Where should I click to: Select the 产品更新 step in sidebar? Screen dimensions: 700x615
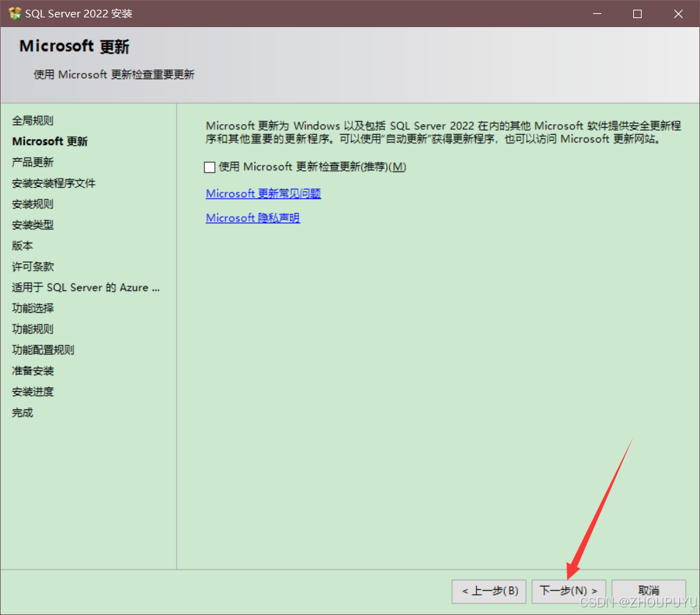(33, 163)
